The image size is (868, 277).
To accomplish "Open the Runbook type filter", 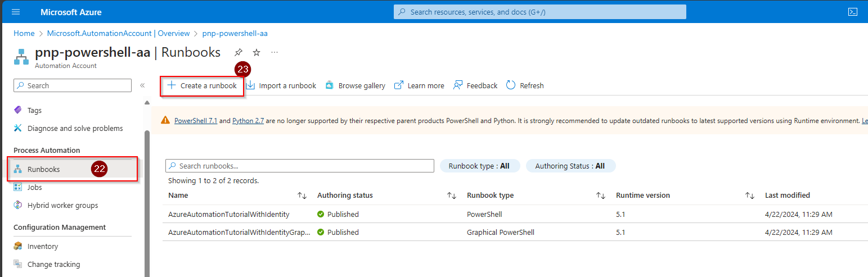I will point(480,166).
